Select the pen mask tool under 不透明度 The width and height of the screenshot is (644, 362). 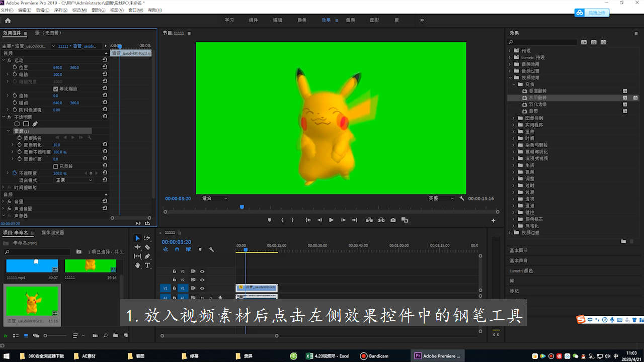(x=35, y=124)
